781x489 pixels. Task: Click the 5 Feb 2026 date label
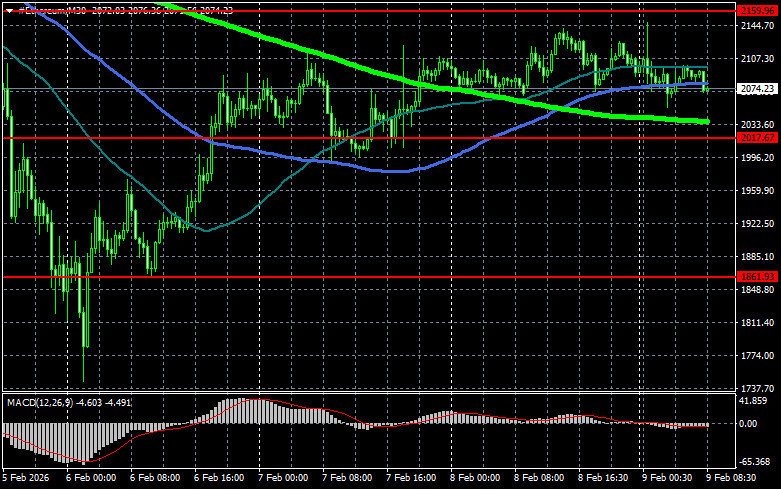tap(26, 478)
